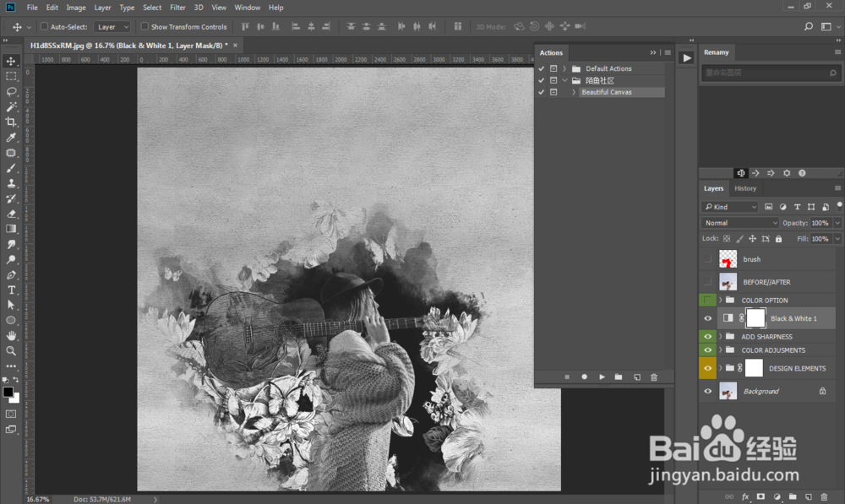Select the Move tool
Image resolution: width=845 pixels, height=504 pixels.
coord(11,61)
